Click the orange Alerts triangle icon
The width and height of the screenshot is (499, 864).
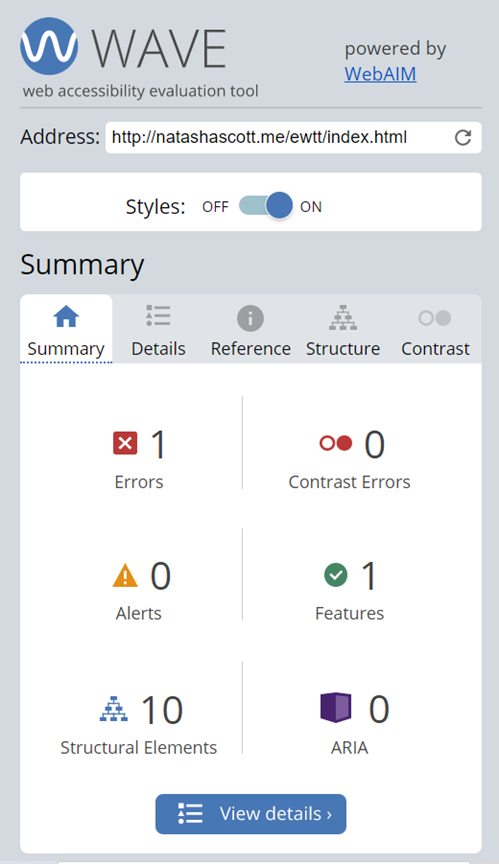[x=125, y=576]
